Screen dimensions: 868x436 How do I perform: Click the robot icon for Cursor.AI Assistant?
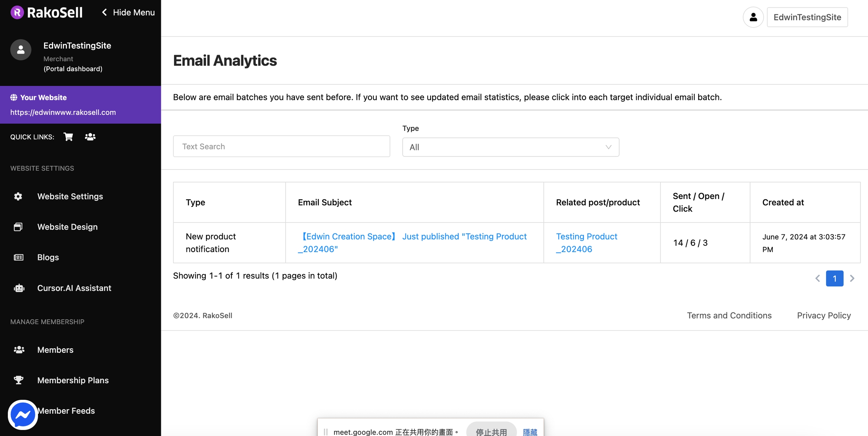point(19,288)
